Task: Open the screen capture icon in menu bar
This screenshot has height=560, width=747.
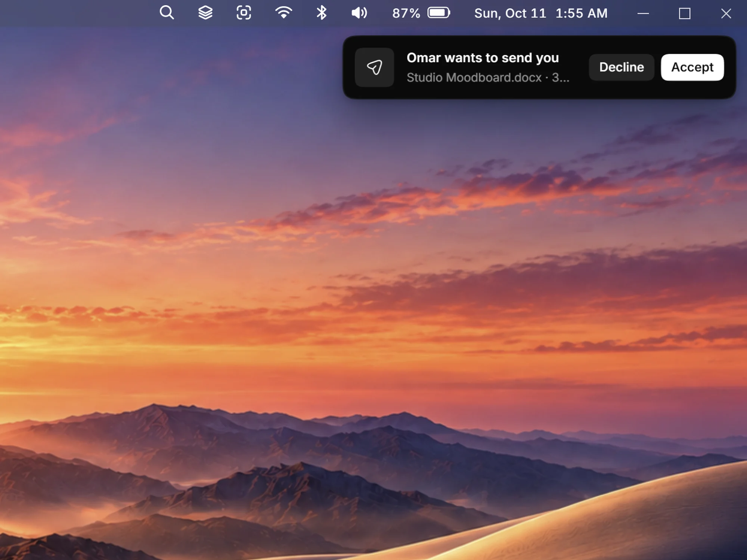Action: pos(244,13)
